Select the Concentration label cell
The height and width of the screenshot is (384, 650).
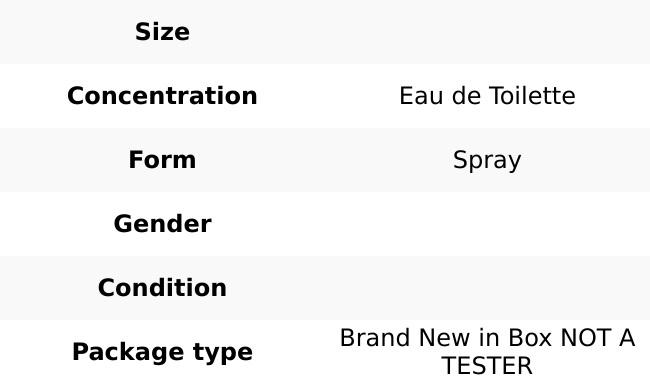[162, 96]
